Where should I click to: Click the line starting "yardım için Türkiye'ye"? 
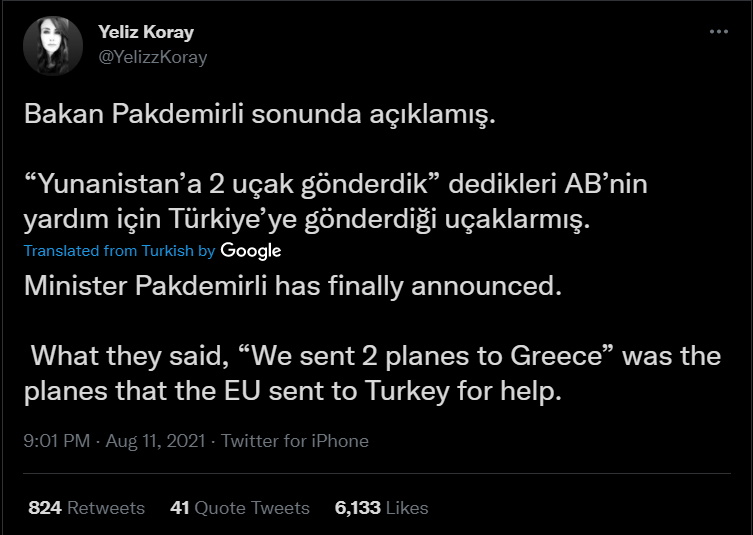coord(306,220)
